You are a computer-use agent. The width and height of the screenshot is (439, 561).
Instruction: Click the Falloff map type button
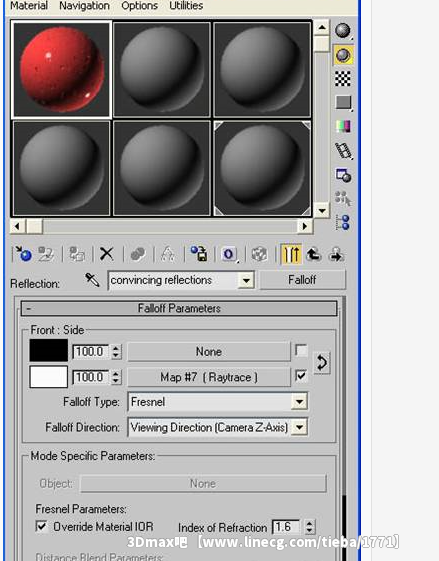tap(302, 280)
